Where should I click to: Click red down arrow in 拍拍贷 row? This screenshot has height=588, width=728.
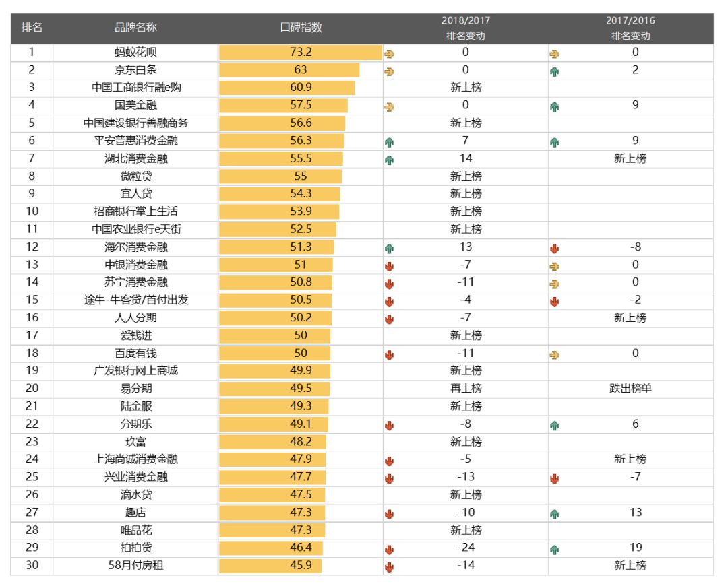389,550
